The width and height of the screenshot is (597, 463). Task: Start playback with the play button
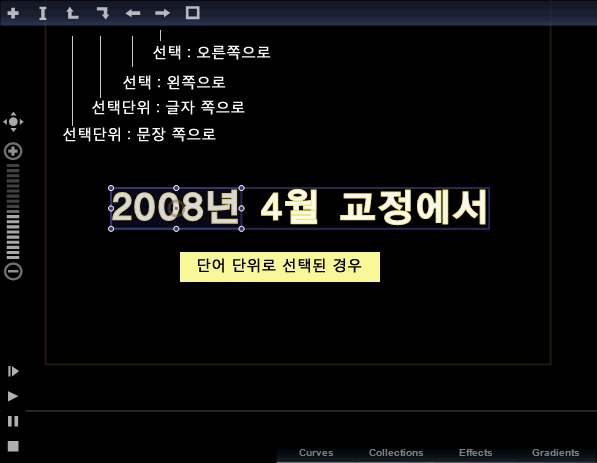pyautogui.click(x=13, y=396)
